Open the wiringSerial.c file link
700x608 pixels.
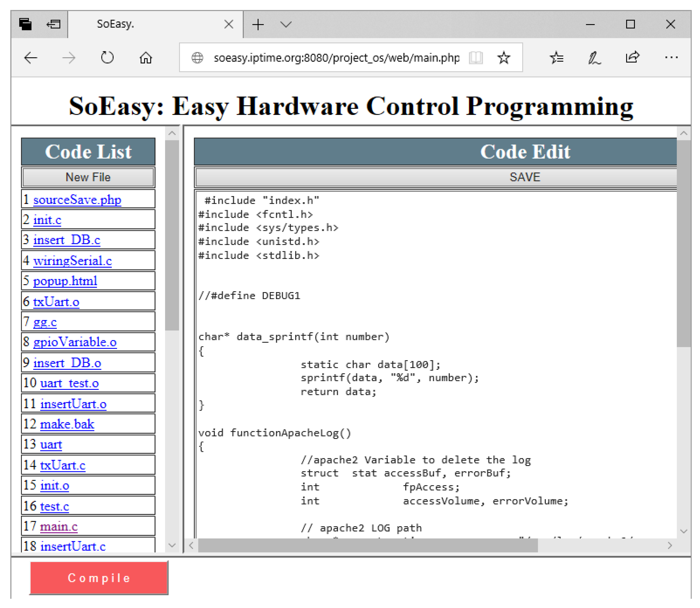point(72,261)
